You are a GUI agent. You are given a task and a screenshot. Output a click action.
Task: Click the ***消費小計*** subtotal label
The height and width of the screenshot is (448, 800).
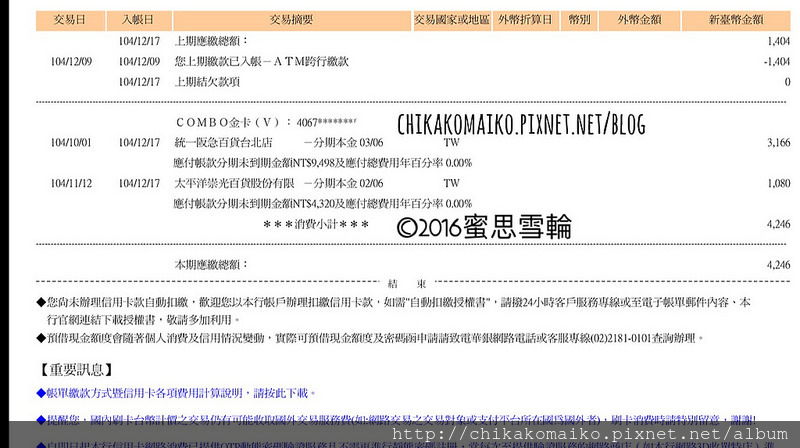316,224
